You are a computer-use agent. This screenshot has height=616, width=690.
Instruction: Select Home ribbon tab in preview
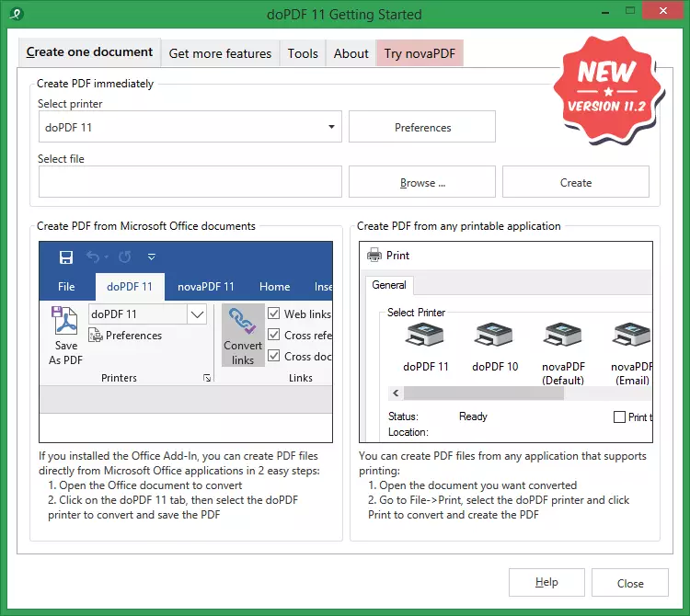[x=274, y=287]
